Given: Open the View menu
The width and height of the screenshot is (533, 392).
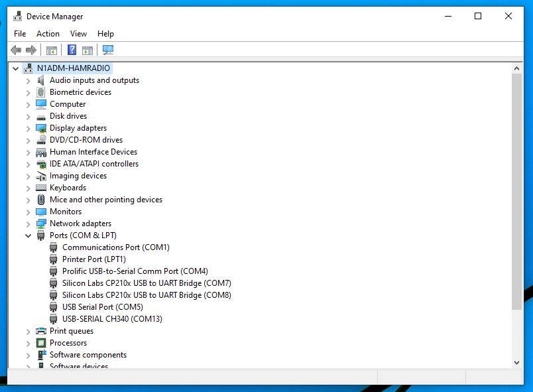Looking at the screenshot, I should 78,34.
